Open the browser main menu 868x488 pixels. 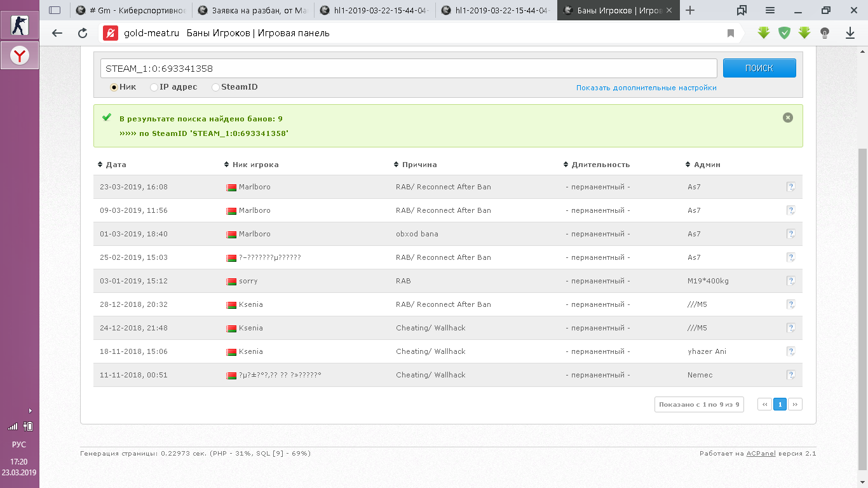tap(770, 10)
